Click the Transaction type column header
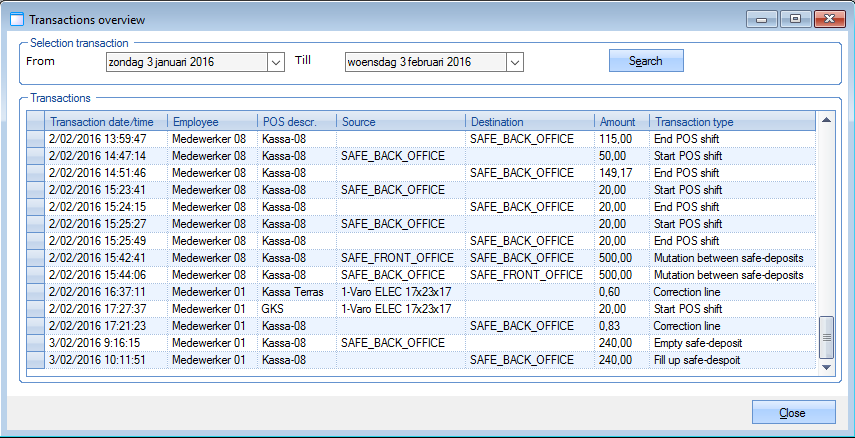The width and height of the screenshot is (855, 438). pyautogui.click(x=695, y=122)
